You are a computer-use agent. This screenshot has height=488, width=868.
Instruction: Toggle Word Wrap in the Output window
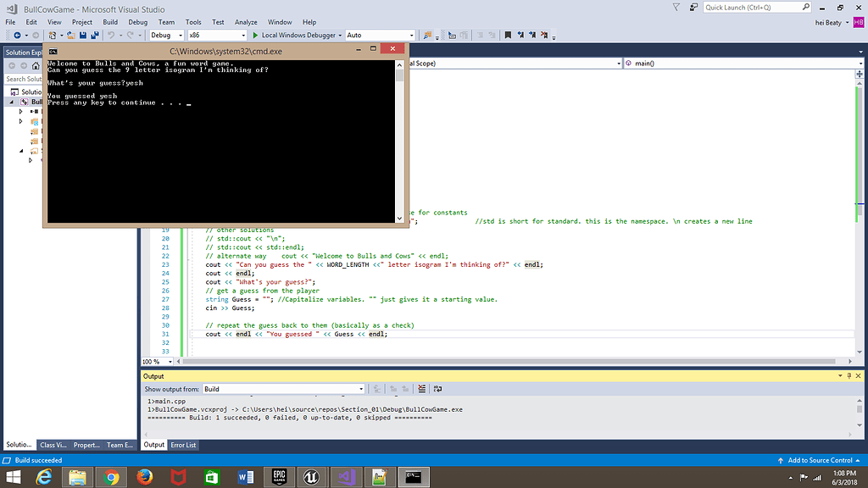click(x=437, y=389)
